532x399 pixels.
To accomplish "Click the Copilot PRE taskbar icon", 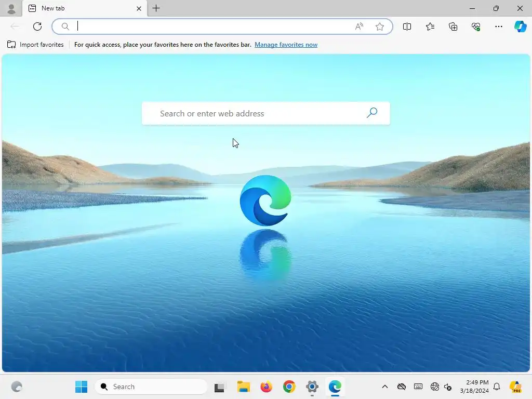I will click(515, 387).
